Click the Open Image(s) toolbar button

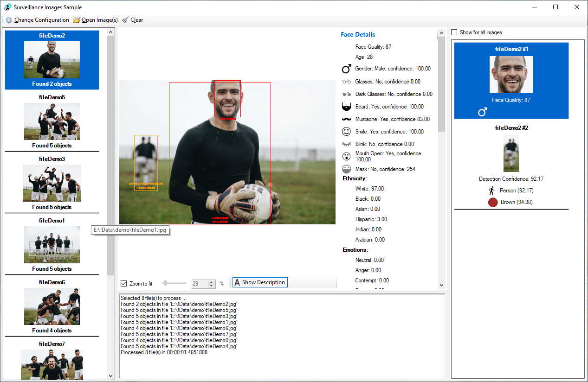[95, 20]
